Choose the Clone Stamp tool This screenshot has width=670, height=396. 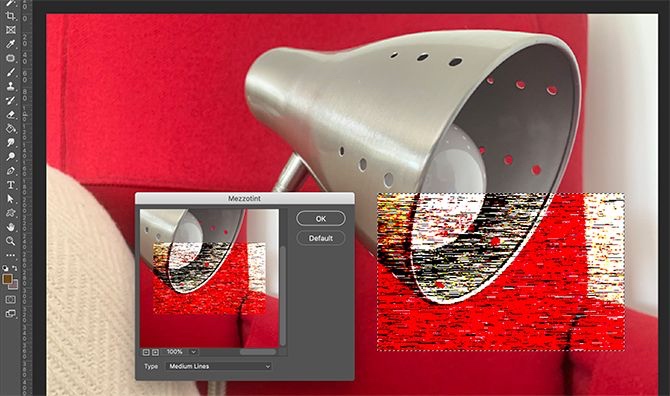(11, 86)
